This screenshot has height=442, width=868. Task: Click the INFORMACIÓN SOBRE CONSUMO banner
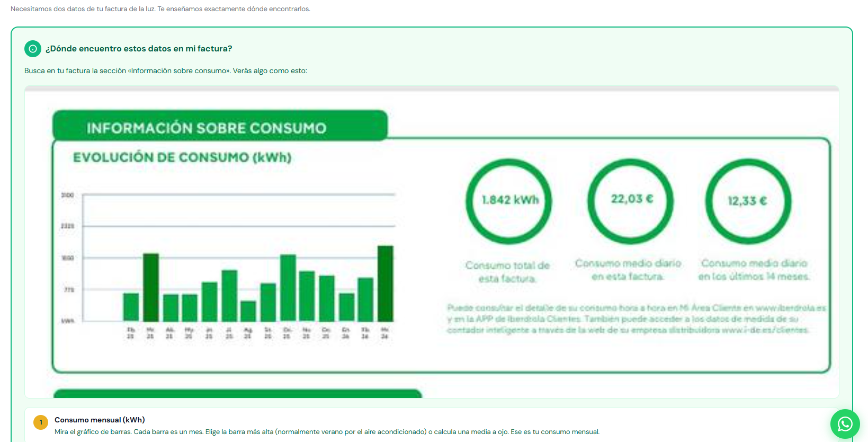click(220, 126)
